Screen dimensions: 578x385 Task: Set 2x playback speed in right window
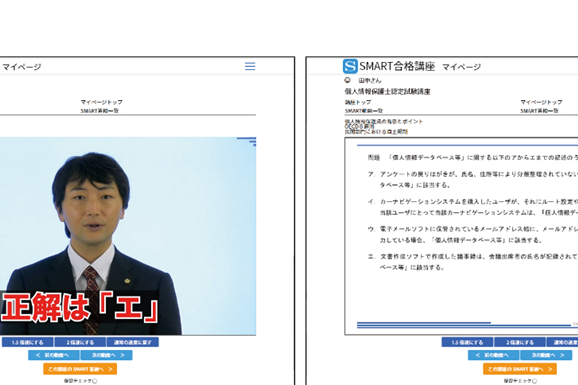[x=520, y=342]
